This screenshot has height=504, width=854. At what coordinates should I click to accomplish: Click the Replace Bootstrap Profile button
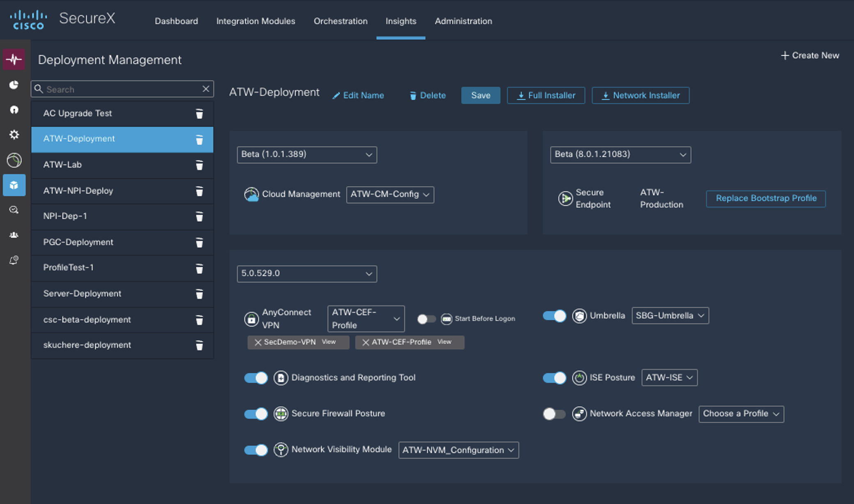pyautogui.click(x=766, y=199)
